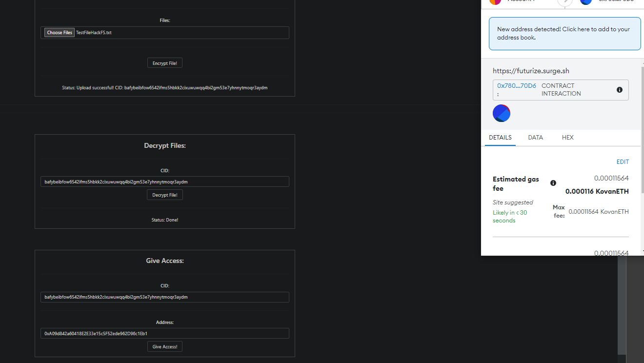Image resolution: width=644 pixels, height=363 pixels.
Task: Click the 0.000116 KovanETH fee value
Action: (x=597, y=192)
